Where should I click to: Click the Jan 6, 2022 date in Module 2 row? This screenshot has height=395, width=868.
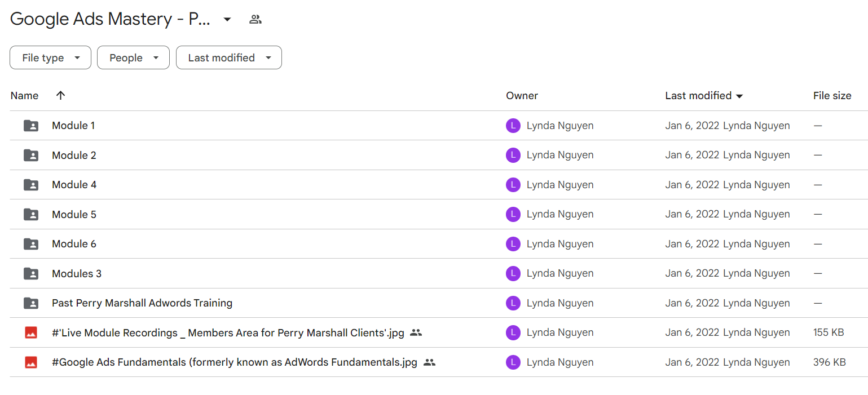[692, 155]
